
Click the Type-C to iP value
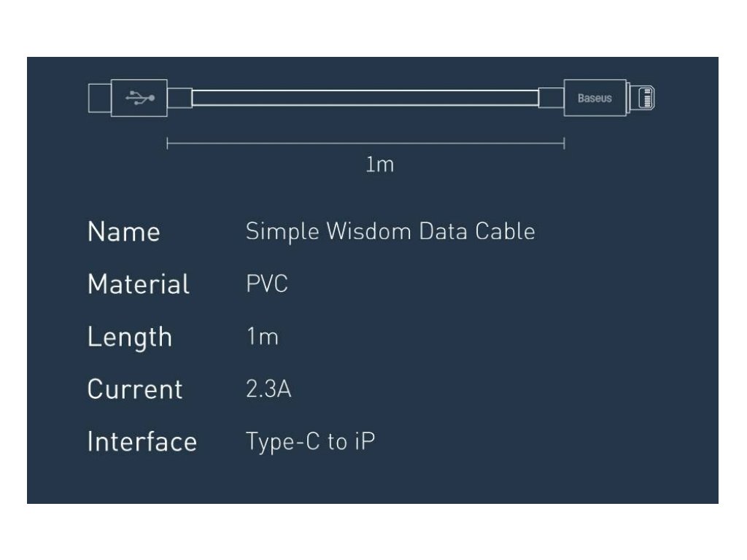[x=311, y=442]
